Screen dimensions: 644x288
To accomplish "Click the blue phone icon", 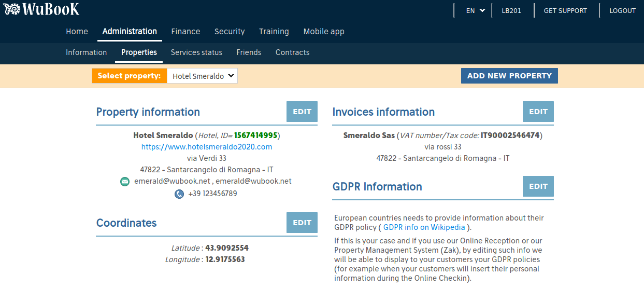I will tap(179, 194).
